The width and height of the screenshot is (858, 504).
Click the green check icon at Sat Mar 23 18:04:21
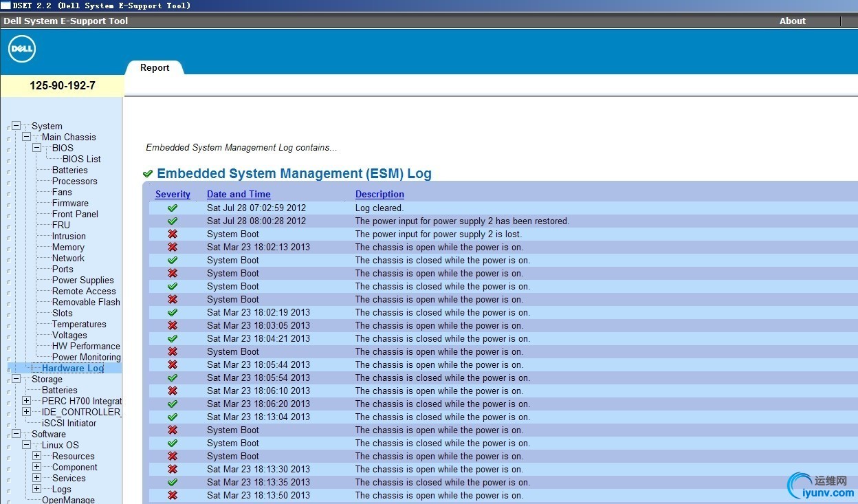point(173,338)
